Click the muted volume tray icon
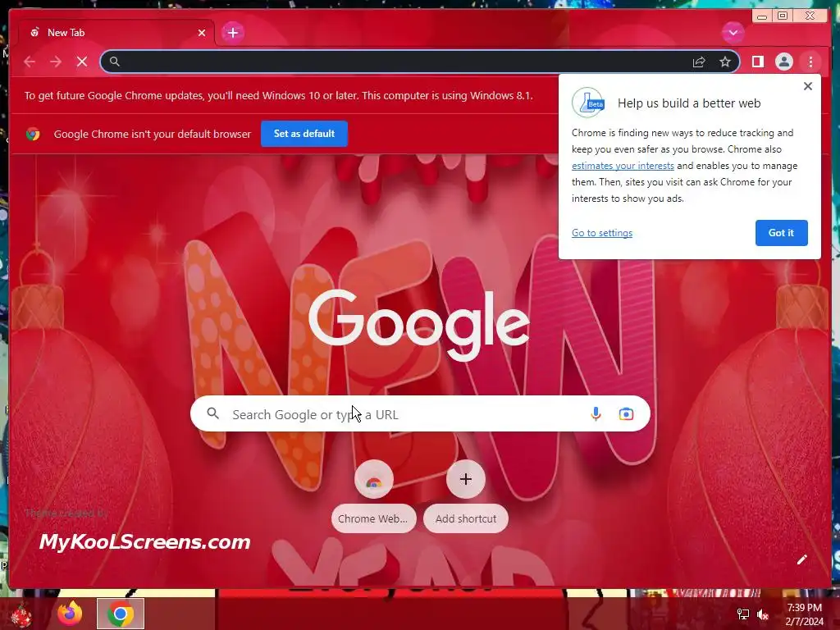The height and width of the screenshot is (630, 840). click(763, 614)
